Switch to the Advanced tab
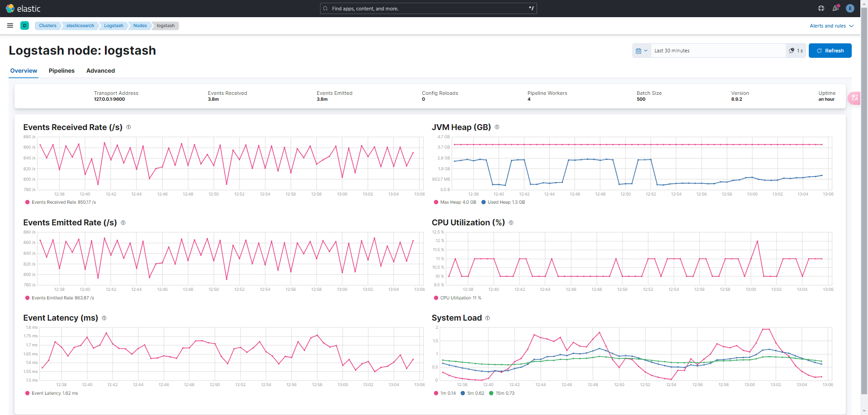The width and height of the screenshot is (868, 415). click(x=100, y=71)
